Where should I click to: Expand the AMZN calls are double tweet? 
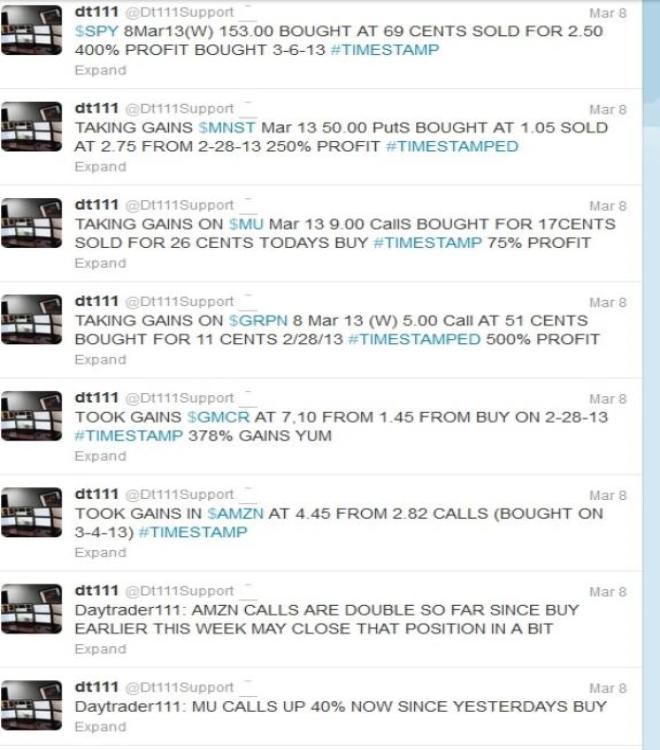(x=100, y=649)
